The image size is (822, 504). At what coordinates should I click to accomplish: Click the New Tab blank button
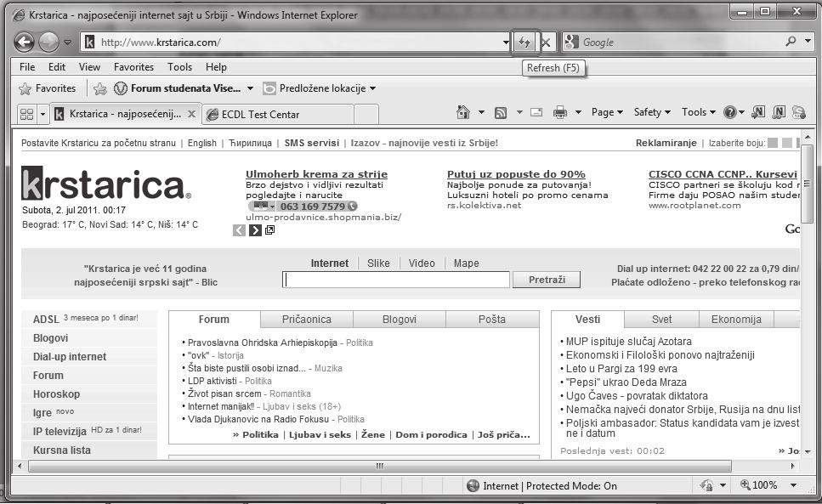tap(366, 114)
